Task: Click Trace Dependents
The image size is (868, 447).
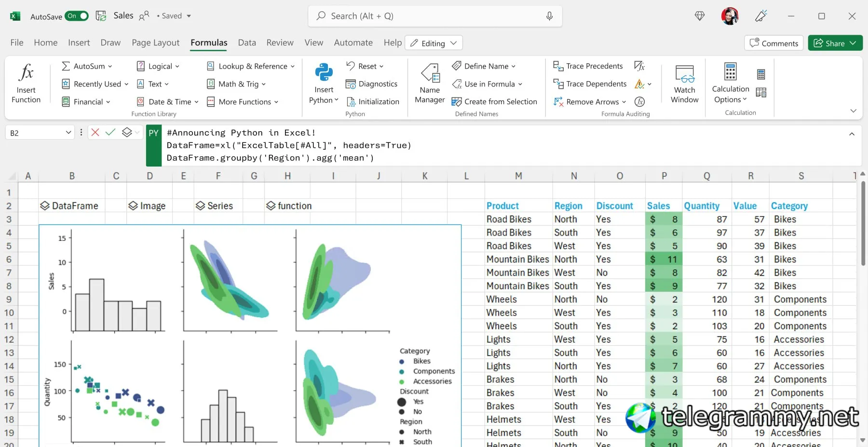Action: pyautogui.click(x=590, y=84)
